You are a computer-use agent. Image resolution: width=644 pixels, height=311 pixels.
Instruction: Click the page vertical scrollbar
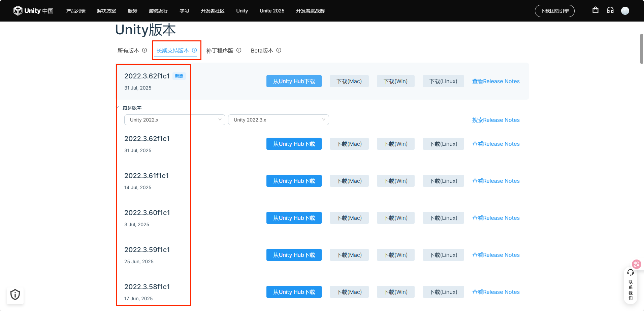pos(642,49)
